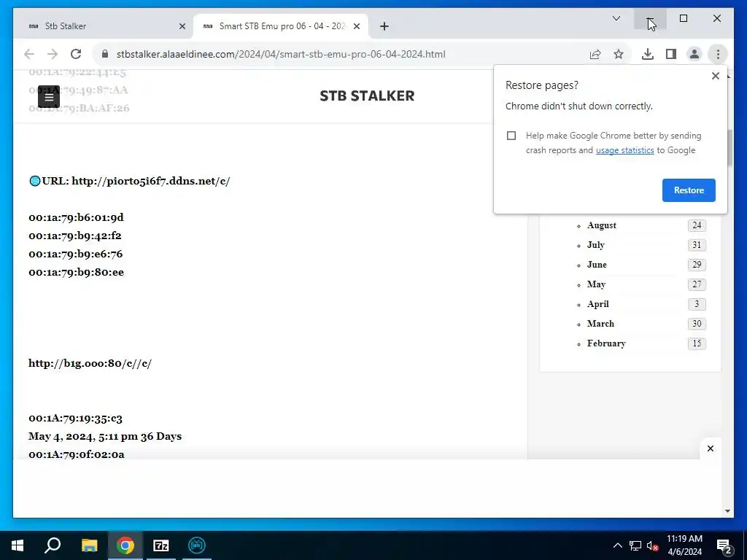
Task: Open the July archive
Action: [595, 245]
